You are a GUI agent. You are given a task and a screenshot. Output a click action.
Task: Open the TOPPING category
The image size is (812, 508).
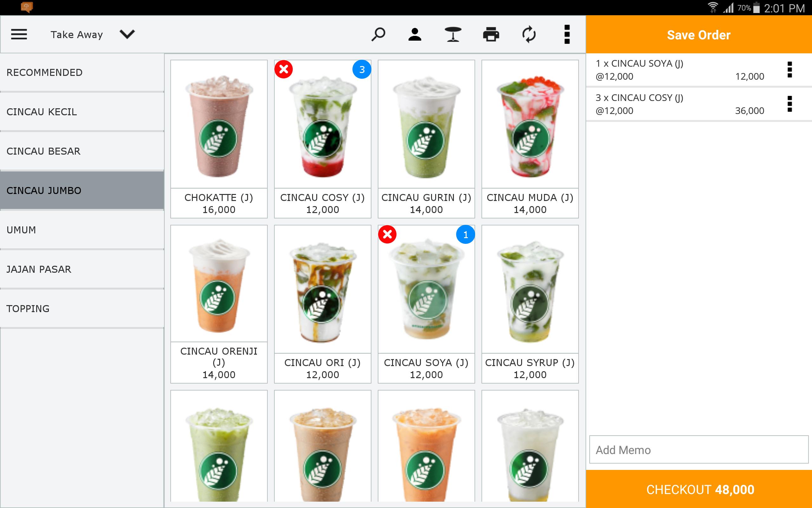click(82, 308)
